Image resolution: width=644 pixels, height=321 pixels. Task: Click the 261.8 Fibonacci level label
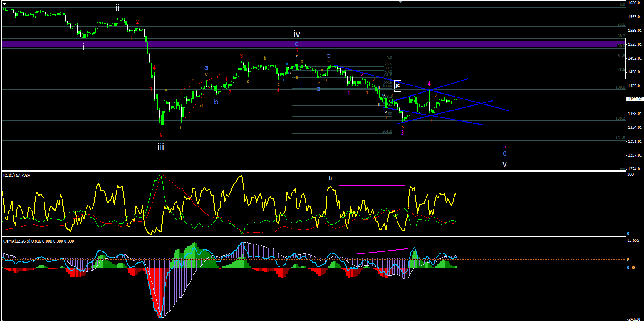[x=387, y=131]
